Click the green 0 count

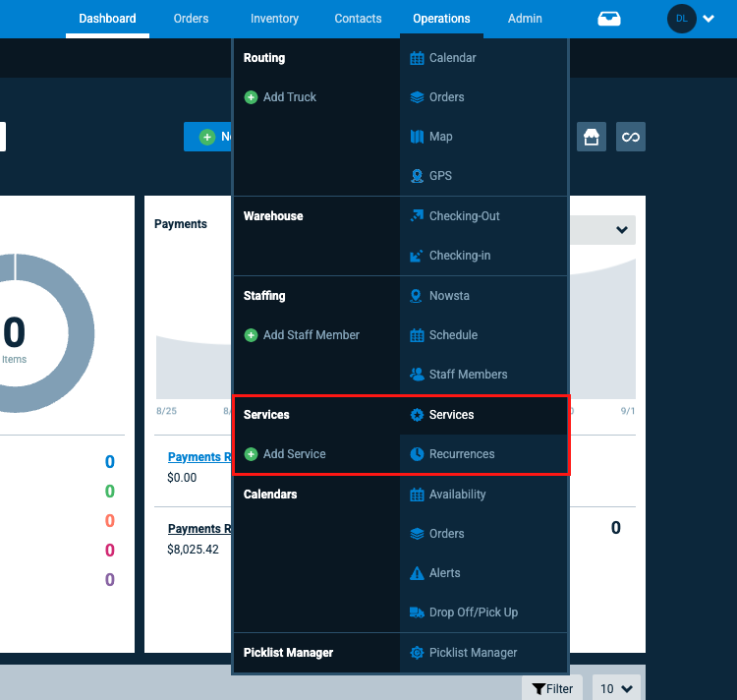click(109, 492)
